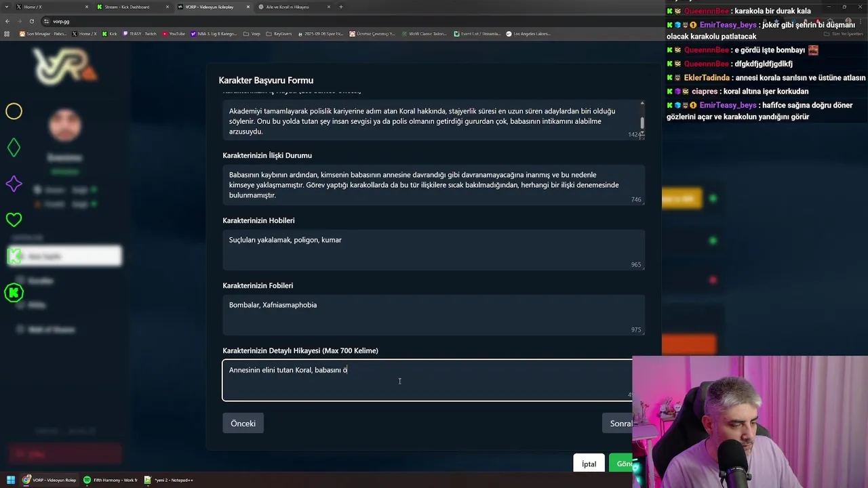Click the blurred profile avatar

tap(65, 125)
